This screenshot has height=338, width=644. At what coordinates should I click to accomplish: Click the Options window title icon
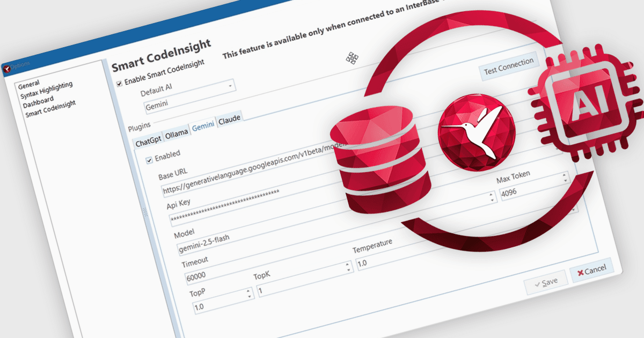[x=6, y=69]
